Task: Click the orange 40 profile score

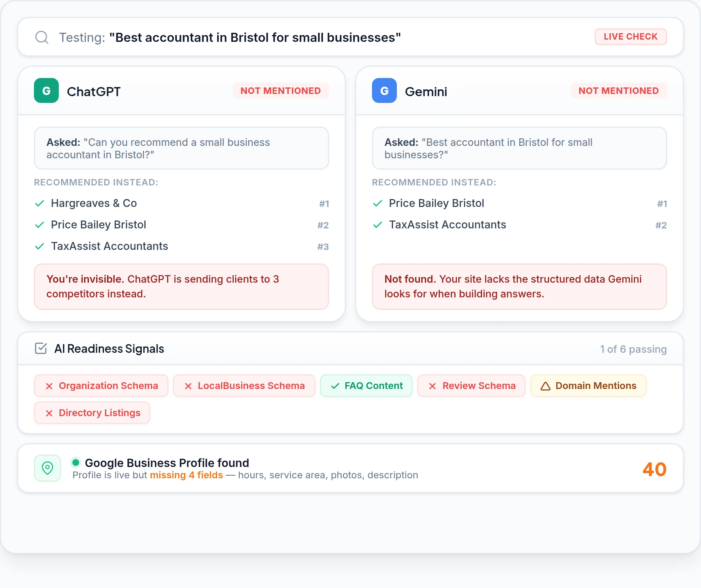Action: click(x=654, y=469)
